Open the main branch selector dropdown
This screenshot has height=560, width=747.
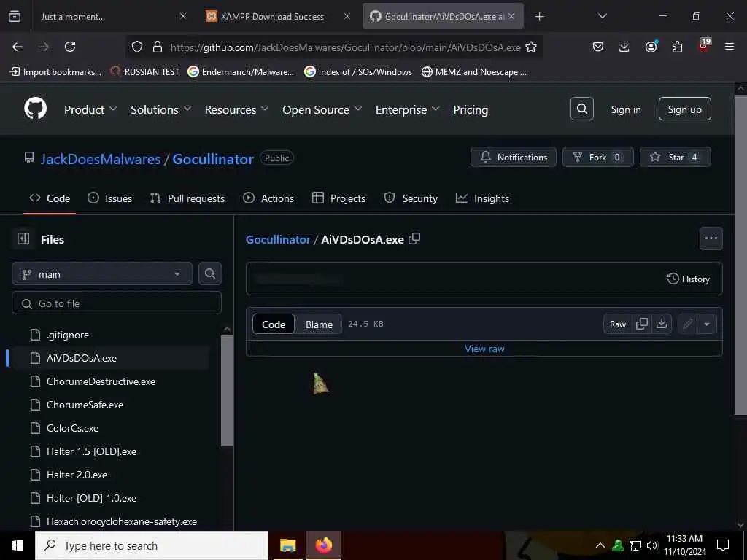click(102, 274)
